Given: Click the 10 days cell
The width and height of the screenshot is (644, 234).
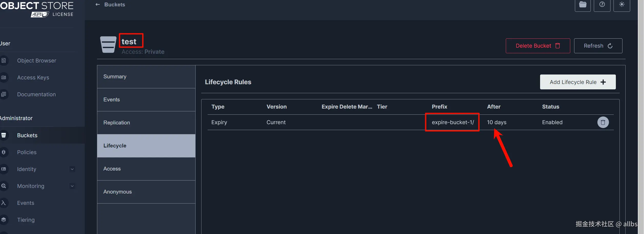Looking at the screenshot, I should pyautogui.click(x=497, y=122).
